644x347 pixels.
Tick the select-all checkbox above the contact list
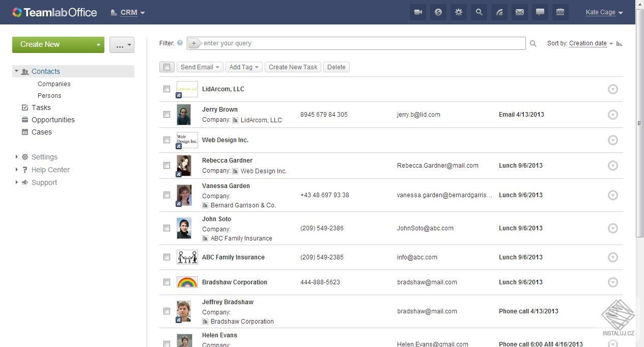(166, 67)
